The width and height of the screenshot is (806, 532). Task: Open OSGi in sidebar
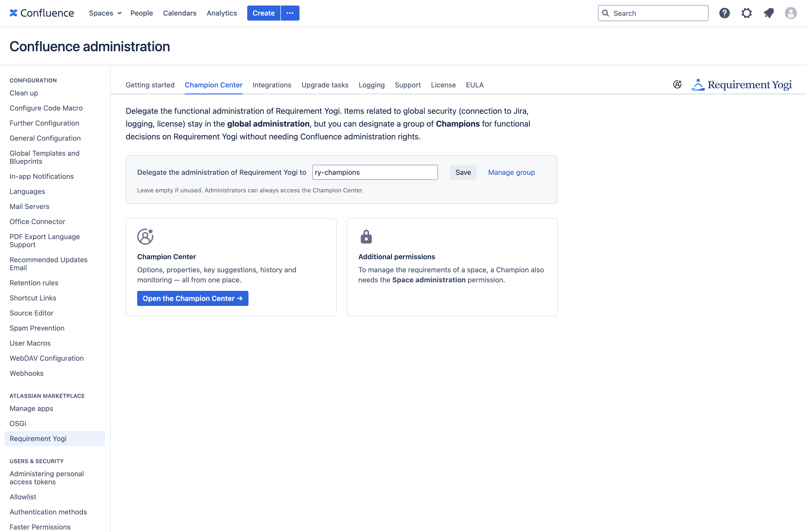pos(18,423)
